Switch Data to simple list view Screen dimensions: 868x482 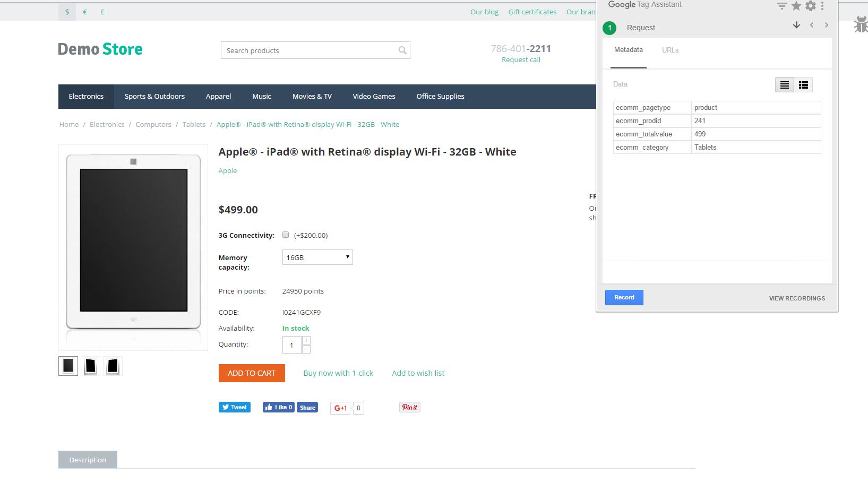point(784,85)
